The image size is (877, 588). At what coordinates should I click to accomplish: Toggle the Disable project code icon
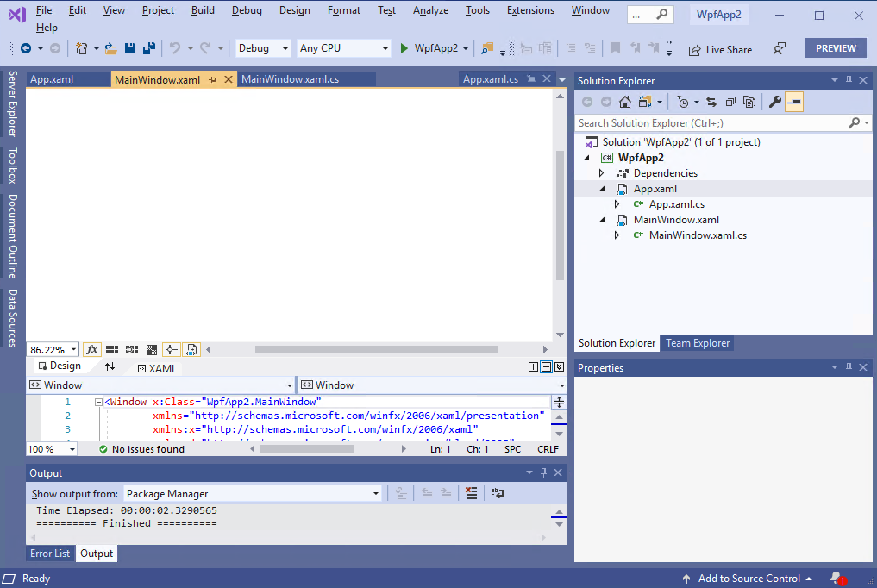(191, 350)
